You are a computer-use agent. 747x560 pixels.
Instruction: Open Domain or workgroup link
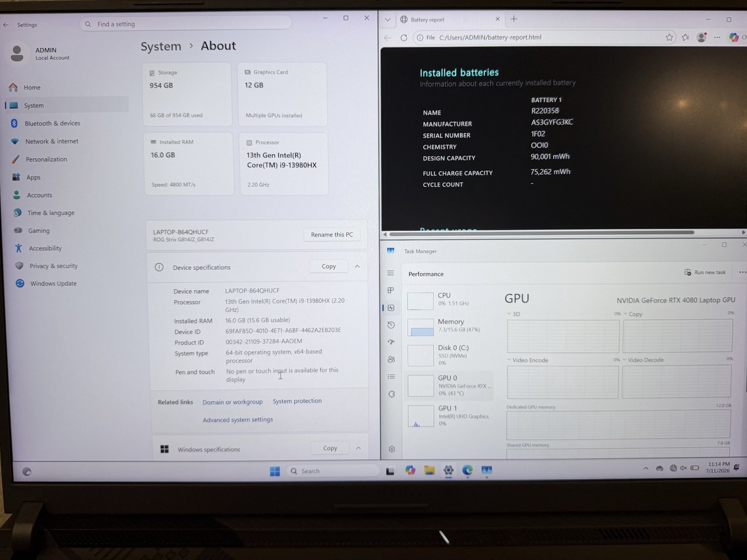[x=233, y=402]
